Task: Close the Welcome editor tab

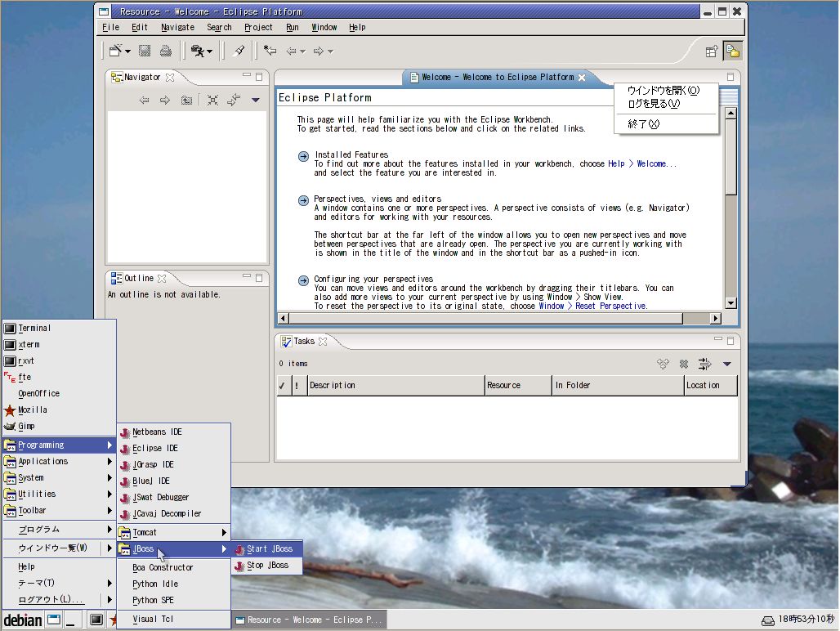Action: point(582,77)
